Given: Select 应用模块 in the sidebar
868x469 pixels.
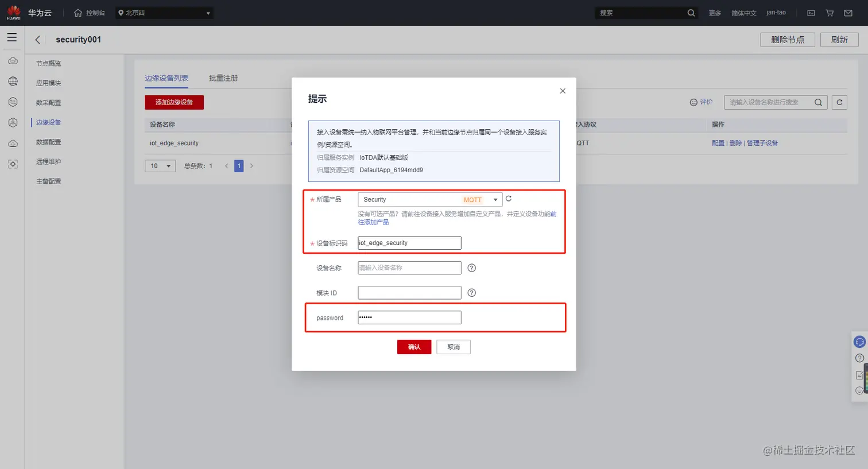Looking at the screenshot, I should 49,83.
